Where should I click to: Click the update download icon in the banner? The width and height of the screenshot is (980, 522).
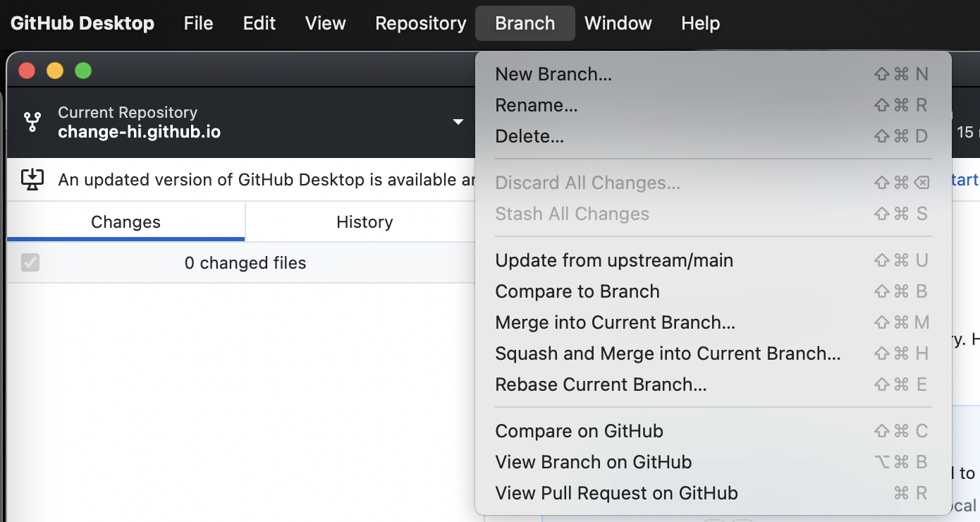(x=32, y=180)
